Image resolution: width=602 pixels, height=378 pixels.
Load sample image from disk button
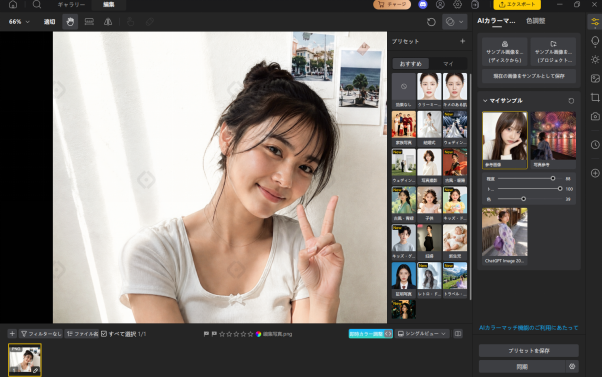coord(504,51)
